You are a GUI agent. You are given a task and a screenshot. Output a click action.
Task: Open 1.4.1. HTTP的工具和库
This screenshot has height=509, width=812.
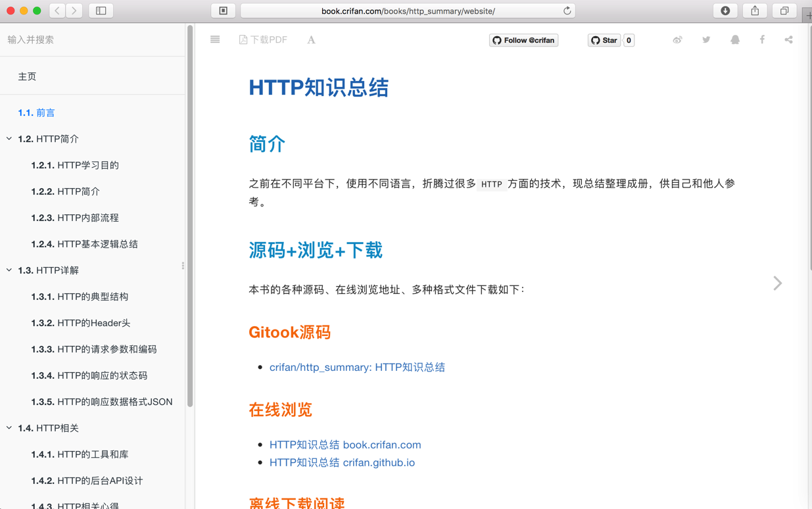coord(80,454)
